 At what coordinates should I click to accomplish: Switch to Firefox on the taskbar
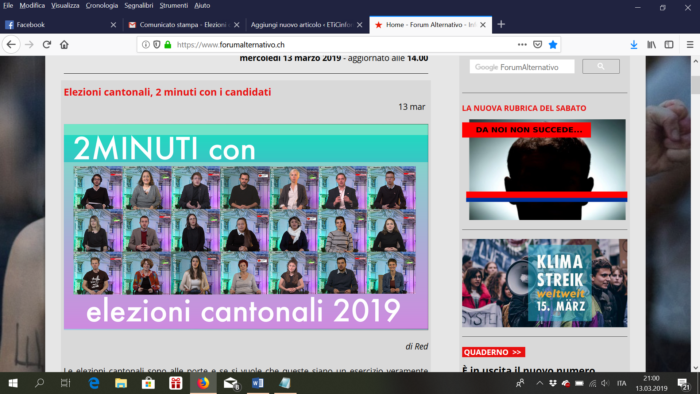203,383
